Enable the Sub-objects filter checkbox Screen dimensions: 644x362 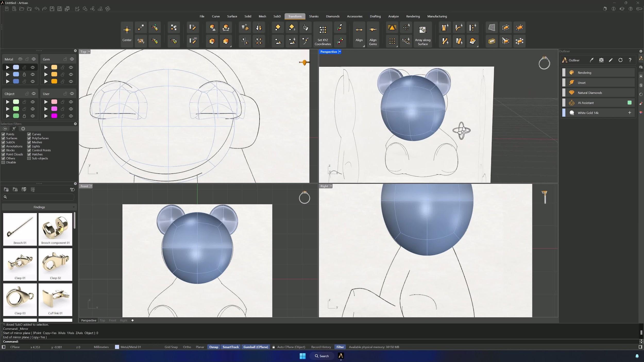tap(29, 158)
